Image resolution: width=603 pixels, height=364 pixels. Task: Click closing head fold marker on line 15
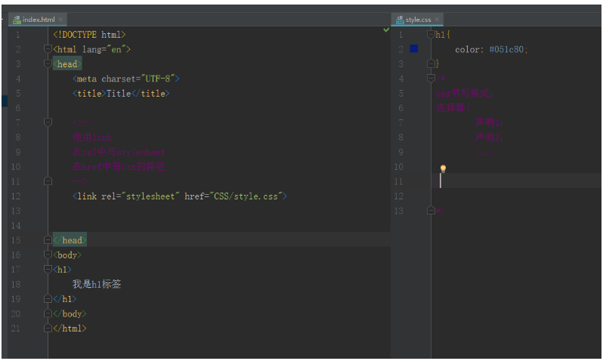[x=48, y=240]
